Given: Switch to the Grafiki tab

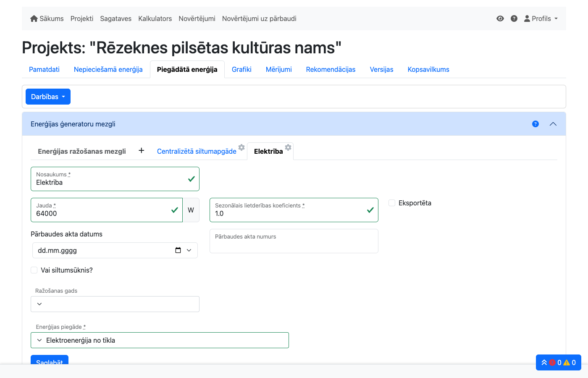Looking at the screenshot, I should click(241, 69).
